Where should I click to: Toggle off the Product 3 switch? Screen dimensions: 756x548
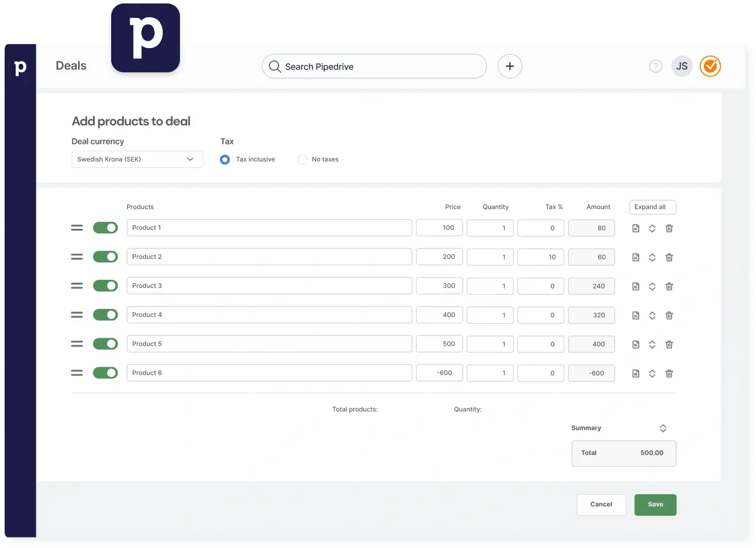point(105,286)
